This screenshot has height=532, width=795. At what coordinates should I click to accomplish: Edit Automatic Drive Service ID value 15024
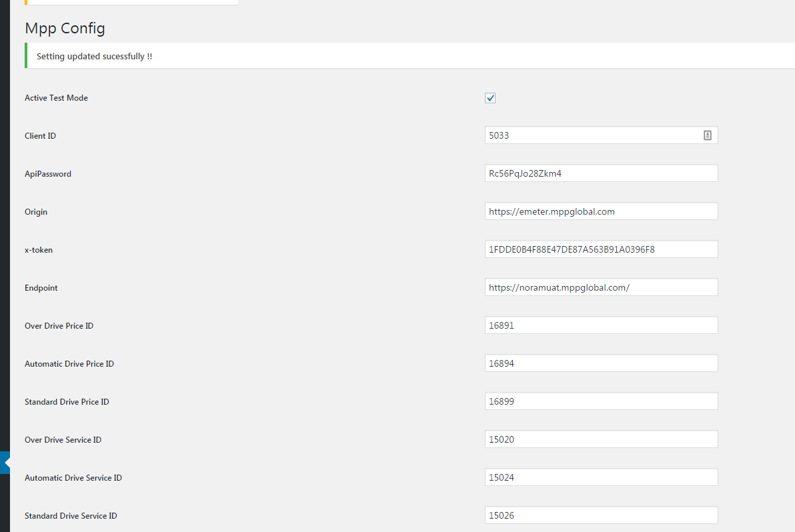pos(602,477)
